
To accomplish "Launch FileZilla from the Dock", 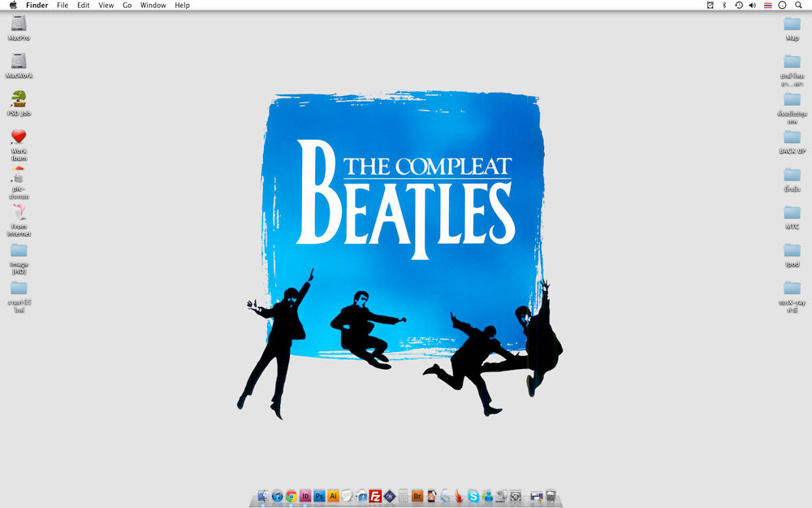I will 375,496.
